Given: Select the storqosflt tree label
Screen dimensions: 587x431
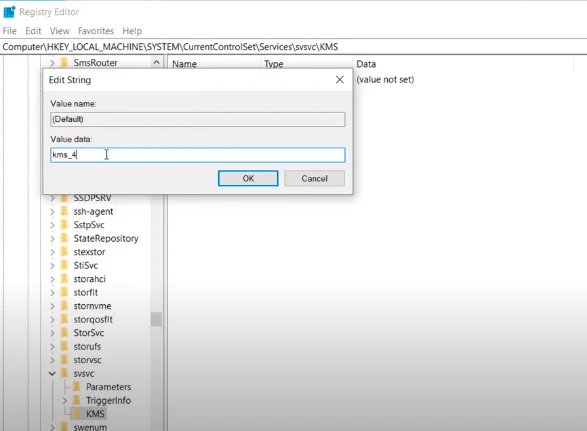Looking at the screenshot, I should [x=93, y=319].
